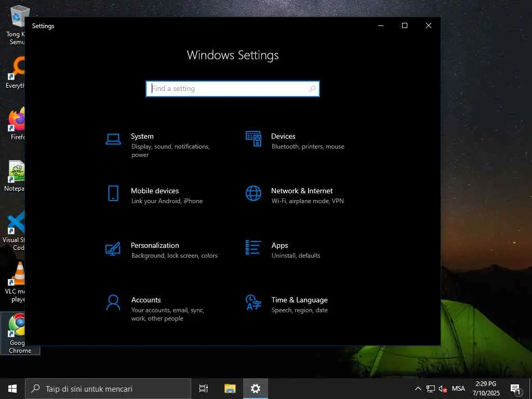This screenshot has height=399, width=532.
Task: Minimize the Settings window
Action: coord(381,26)
